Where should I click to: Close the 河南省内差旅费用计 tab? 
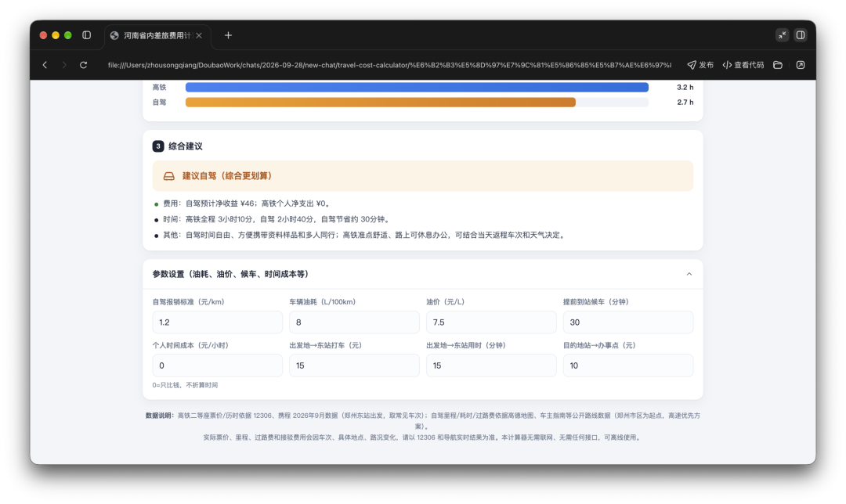[199, 35]
